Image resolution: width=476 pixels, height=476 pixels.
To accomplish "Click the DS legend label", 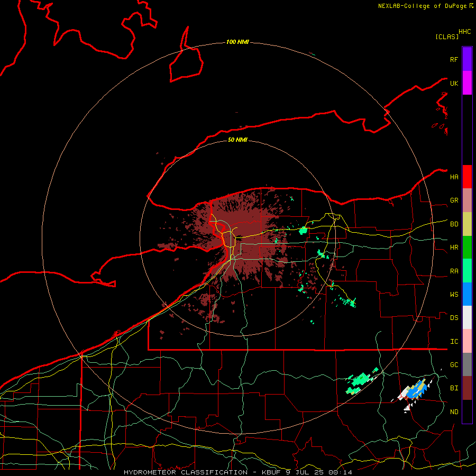I will coord(454,317).
